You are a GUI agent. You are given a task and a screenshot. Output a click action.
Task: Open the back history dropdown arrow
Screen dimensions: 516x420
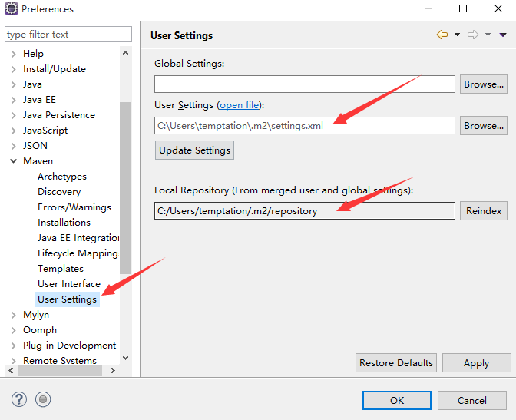click(457, 35)
